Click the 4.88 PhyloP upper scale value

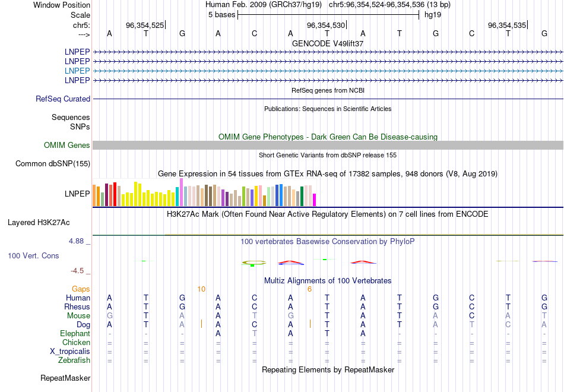click(x=76, y=241)
